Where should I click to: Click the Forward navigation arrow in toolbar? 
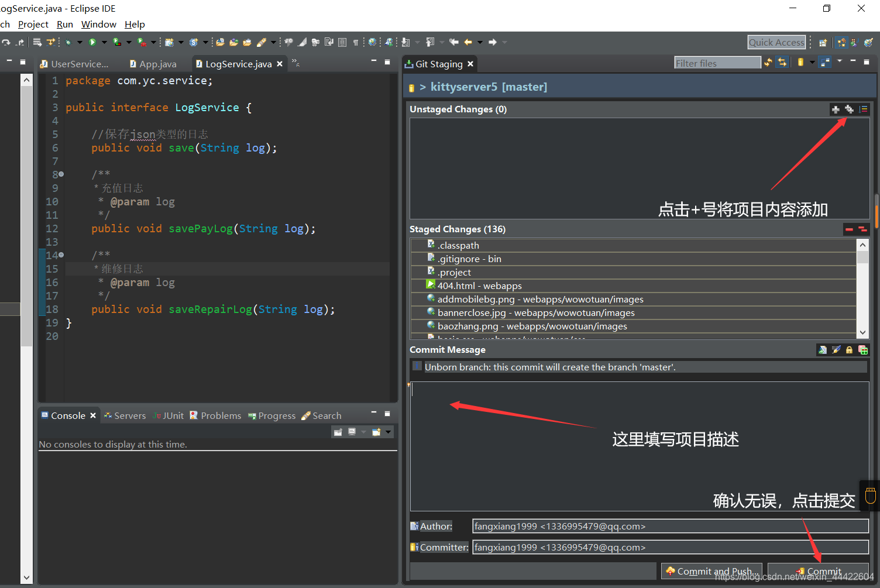[493, 42]
